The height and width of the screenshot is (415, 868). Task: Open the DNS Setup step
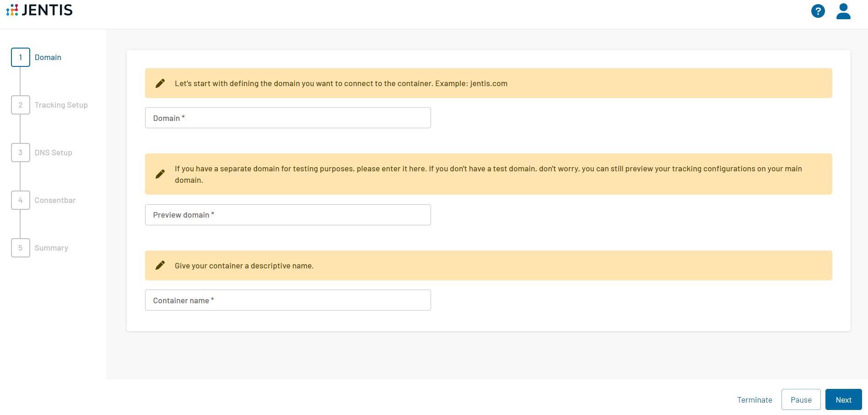pos(54,153)
